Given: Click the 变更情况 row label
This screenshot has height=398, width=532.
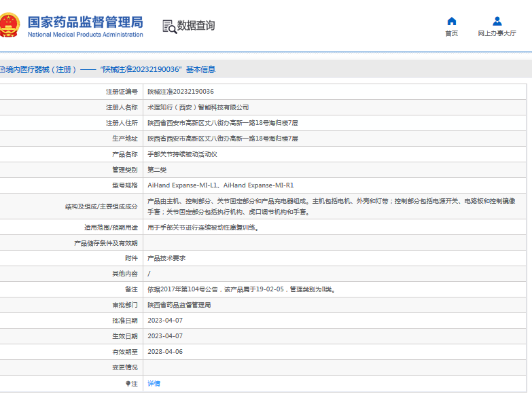Looking at the screenshot, I should [125, 367].
